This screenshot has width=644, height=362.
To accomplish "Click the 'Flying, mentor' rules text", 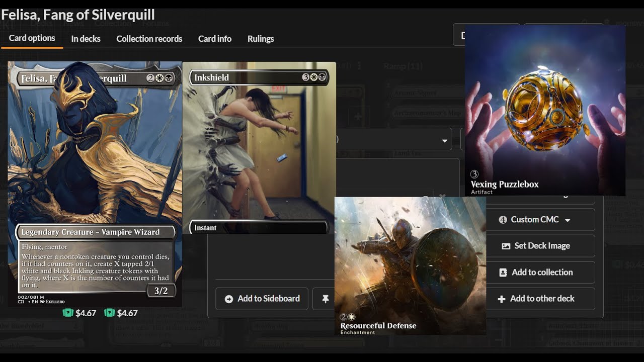I will coord(44,247).
